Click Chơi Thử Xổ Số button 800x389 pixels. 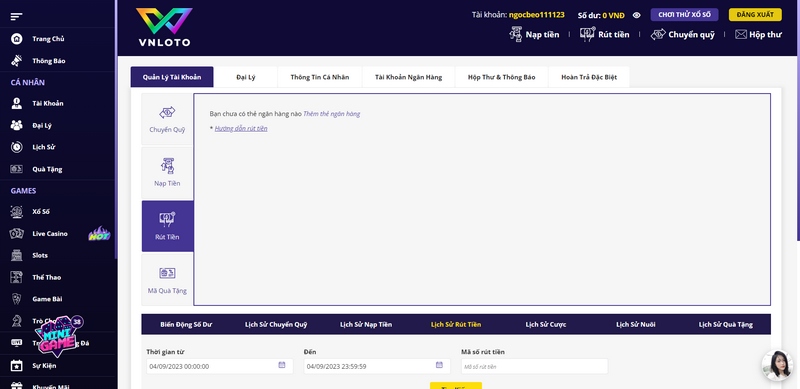[684, 15]
